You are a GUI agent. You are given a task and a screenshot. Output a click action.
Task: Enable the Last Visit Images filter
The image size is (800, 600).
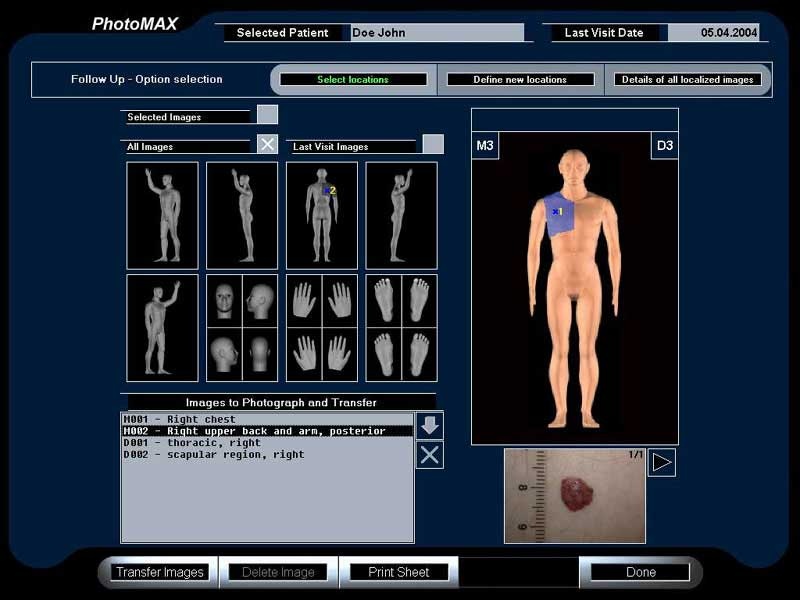433,144
